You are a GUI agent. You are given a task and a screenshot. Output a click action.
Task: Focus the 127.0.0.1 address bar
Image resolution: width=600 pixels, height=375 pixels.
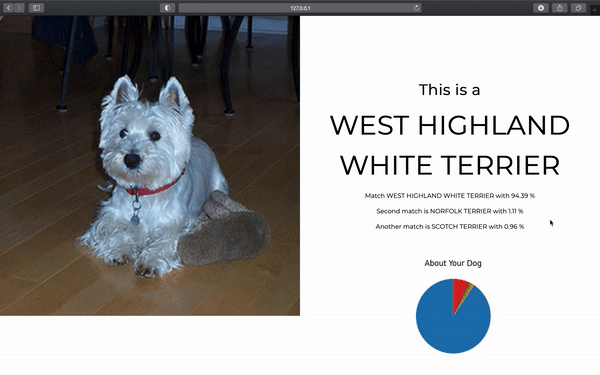click(300, 8)
